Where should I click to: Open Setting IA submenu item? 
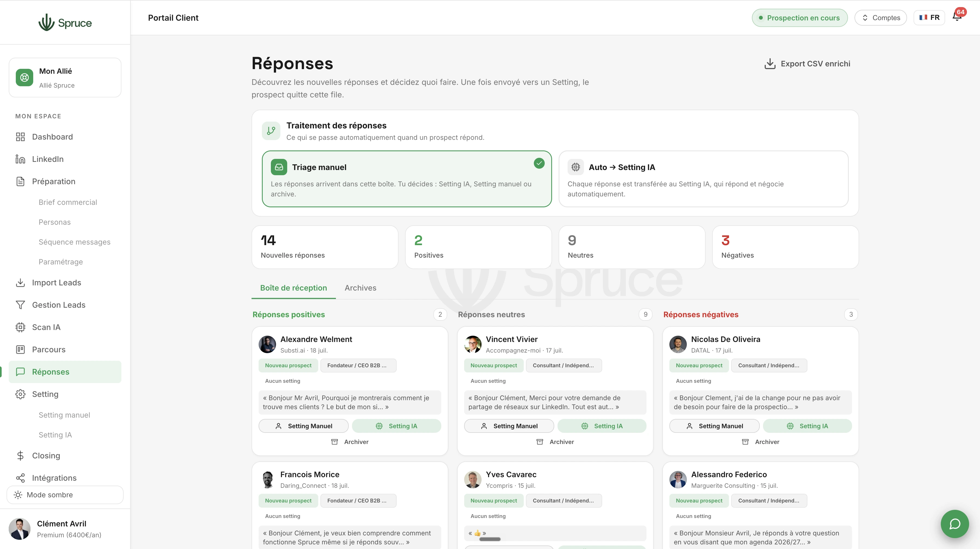point(55,435)
